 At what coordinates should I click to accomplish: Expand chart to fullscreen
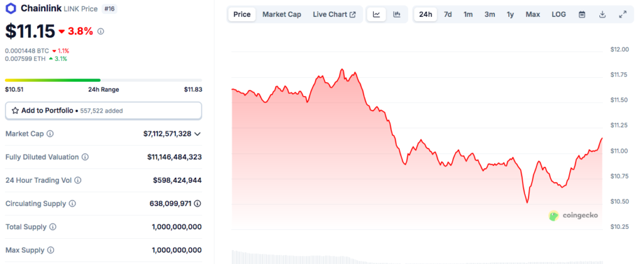[623, 14]
